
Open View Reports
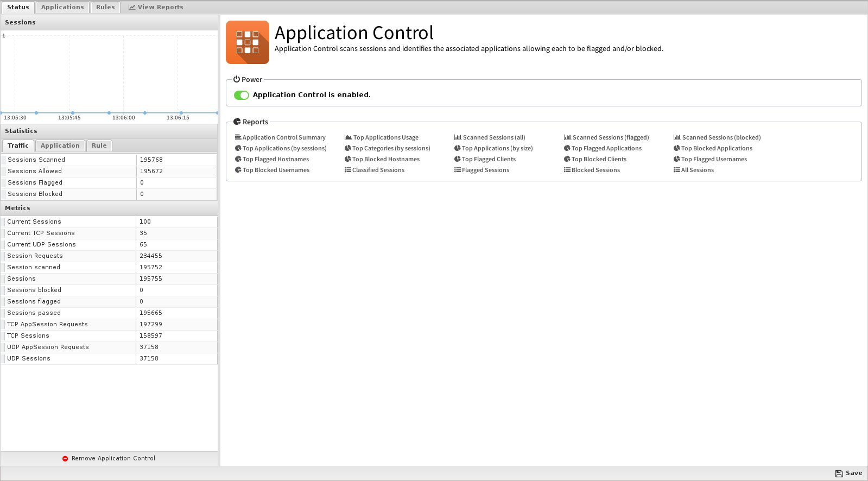click(x=156, y=7)
